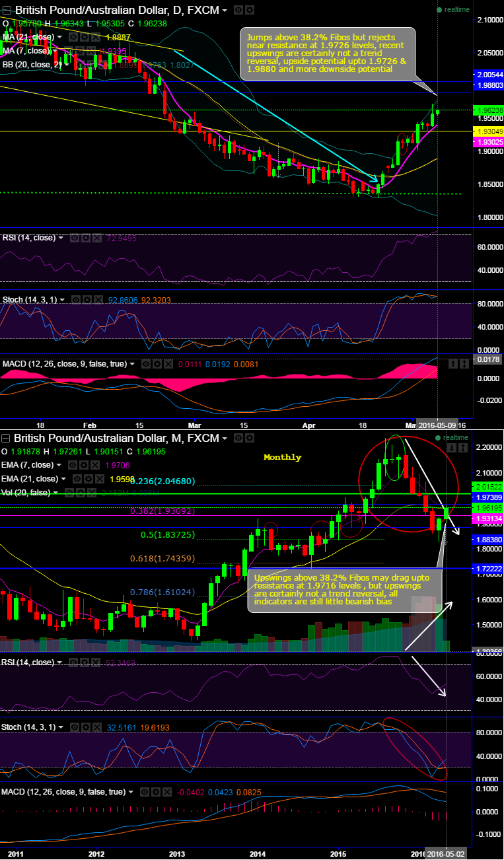The image size is (504, 860).
Task: Remove daily RSI indicator
Action: (97, 238)
